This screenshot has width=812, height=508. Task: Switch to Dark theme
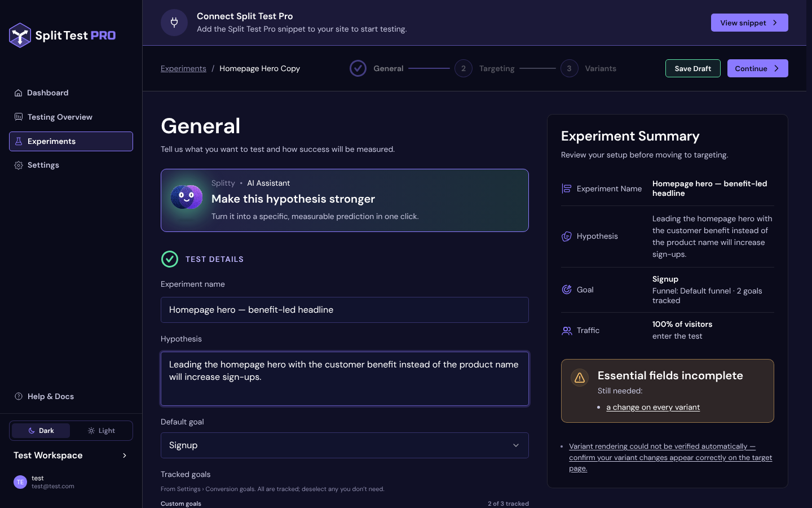(x=41, y=431)
